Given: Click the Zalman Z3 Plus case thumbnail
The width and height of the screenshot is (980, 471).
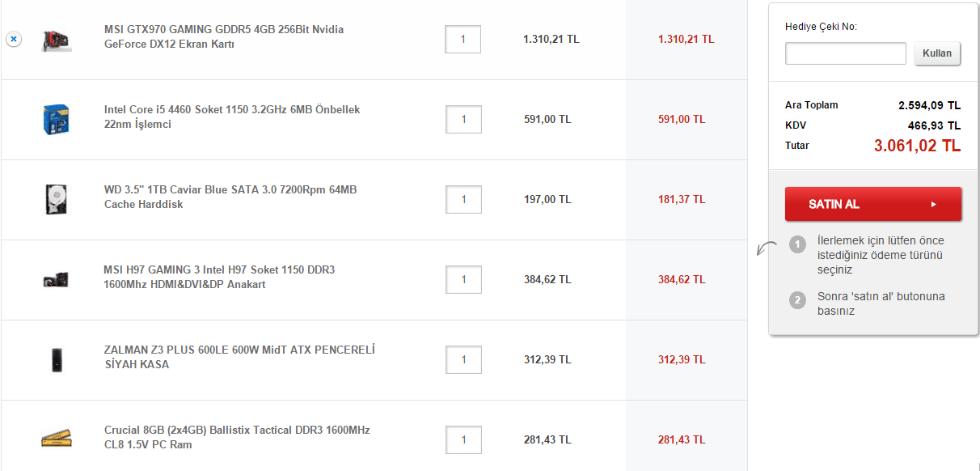Looking at the screenshot, I should coord(57,359).
